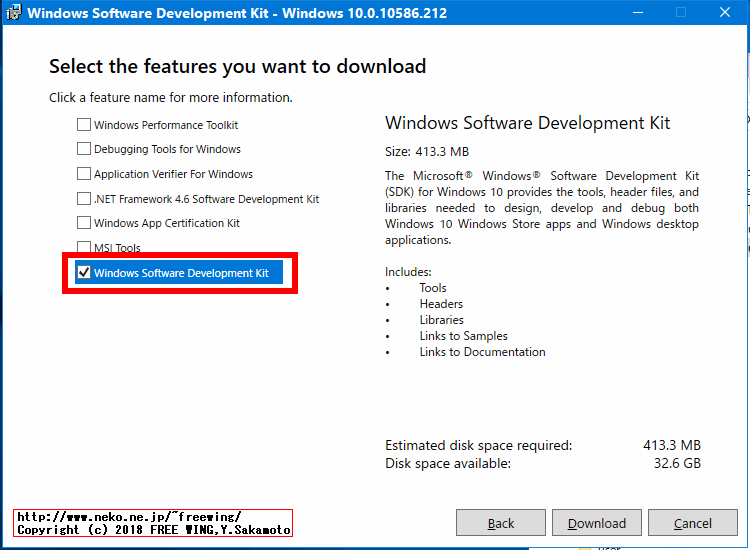The height and width of the screenshot is (550, 750).
Task: Click '32.6 GB' disk space available value
Action: click(x=677, y=463)
